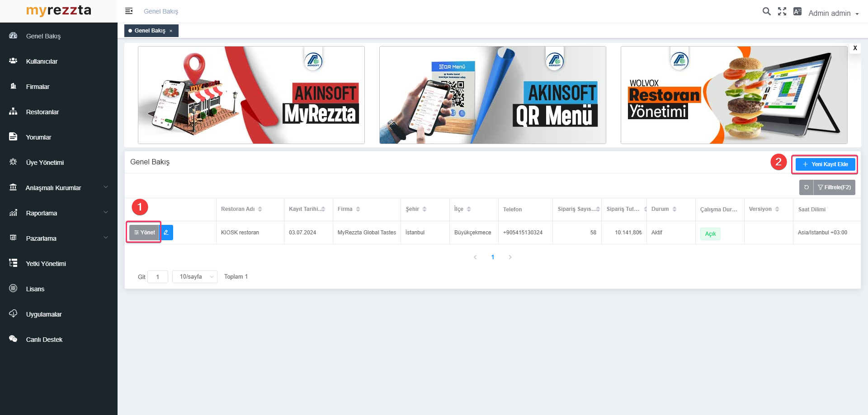Sort by the Şehir column
The height and width of the screenshot is (415, 868).
pos(425,209)
